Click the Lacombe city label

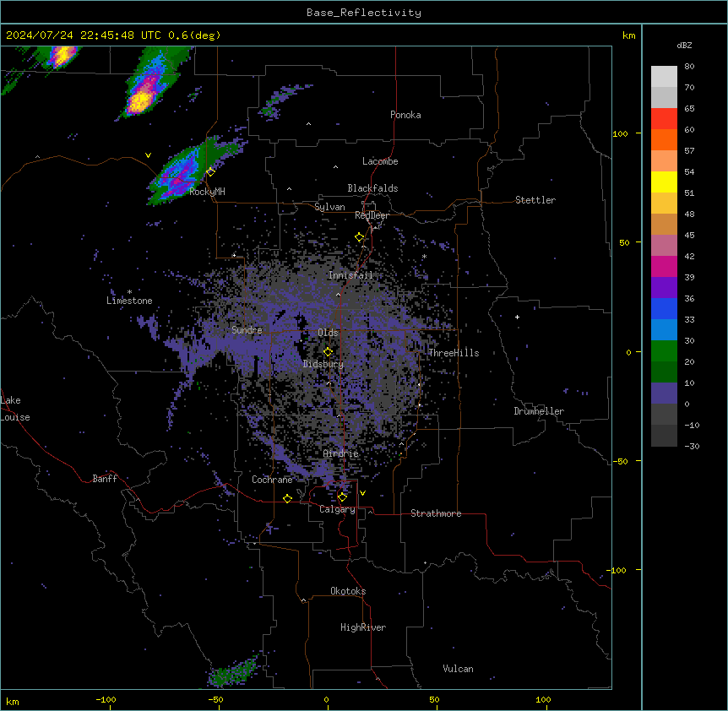pyautogui.click(x=380, y=161)
